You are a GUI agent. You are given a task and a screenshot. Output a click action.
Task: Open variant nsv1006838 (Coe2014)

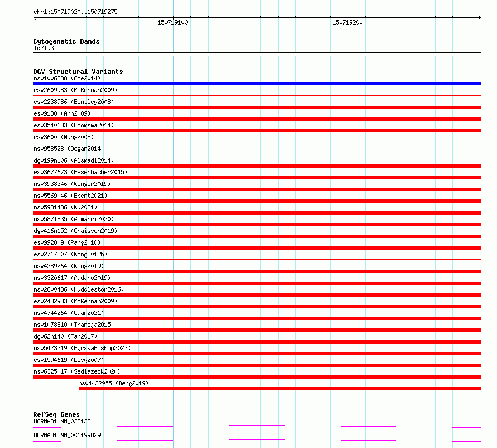pyautogui.click(x=67, y=78)
